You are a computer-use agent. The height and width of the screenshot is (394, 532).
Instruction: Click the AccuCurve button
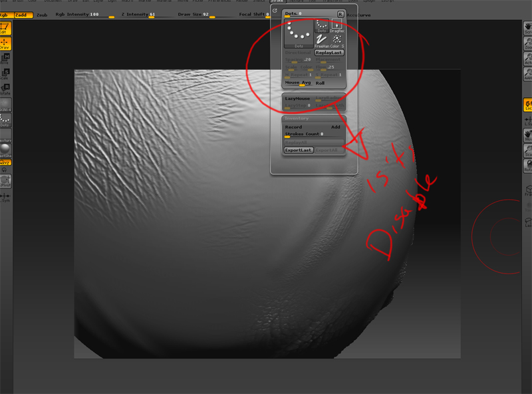click(x=359, y=15)
